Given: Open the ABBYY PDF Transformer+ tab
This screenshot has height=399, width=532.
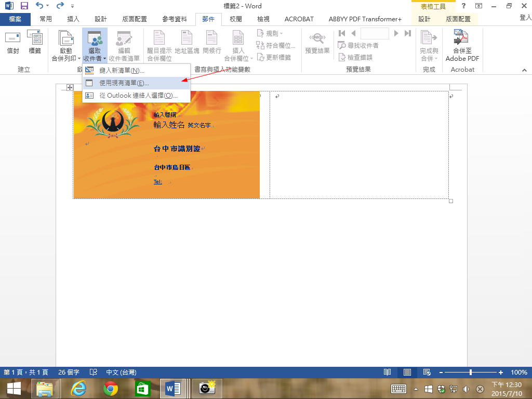Looking at the screenshot, I should (x=365, y=19).
